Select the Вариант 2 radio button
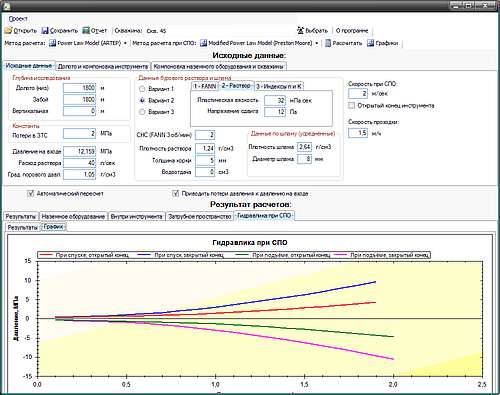The height and width of the screenshot is (395, 500). pos(142,100)
